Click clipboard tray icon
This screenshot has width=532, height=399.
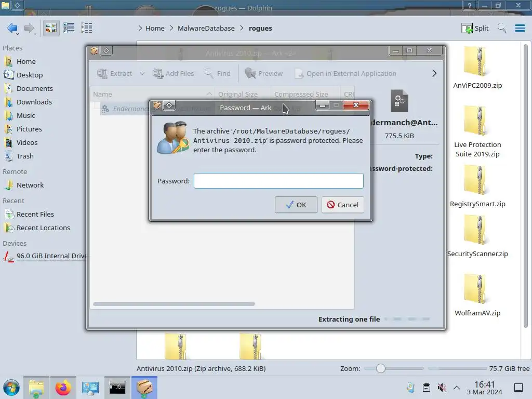[x=427, y=388]
